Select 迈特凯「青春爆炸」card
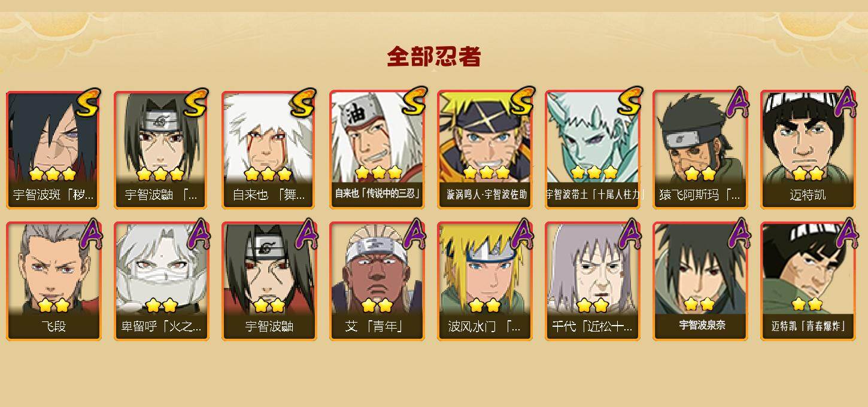The height and width of the screenshot is (407, 868). point(808,281)
